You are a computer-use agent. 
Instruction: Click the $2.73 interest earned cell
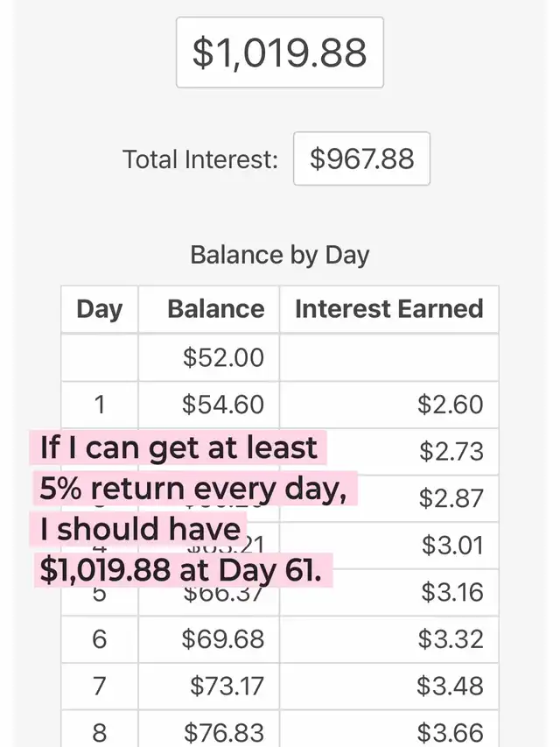pyautogui.click(x=451, y=452)
